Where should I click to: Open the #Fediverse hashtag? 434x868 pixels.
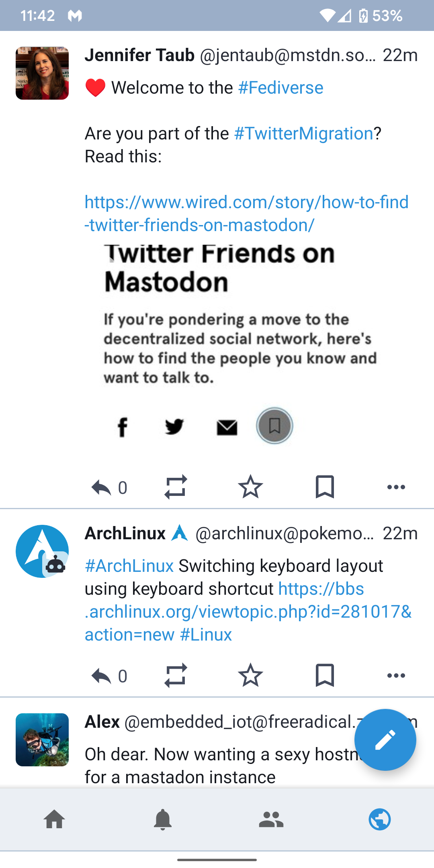[x=281, y=87]
